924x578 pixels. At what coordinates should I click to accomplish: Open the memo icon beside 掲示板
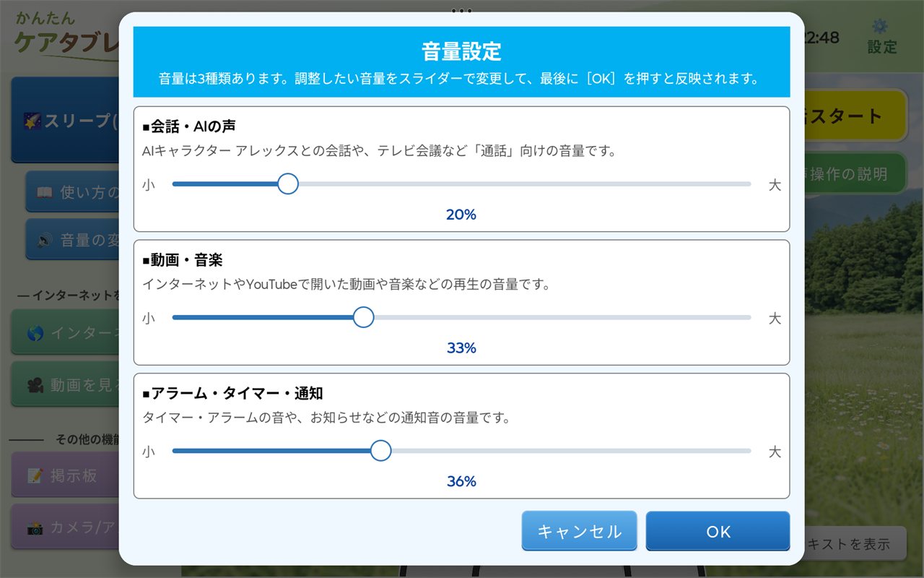pyautogui.click(x=35, y=476)
